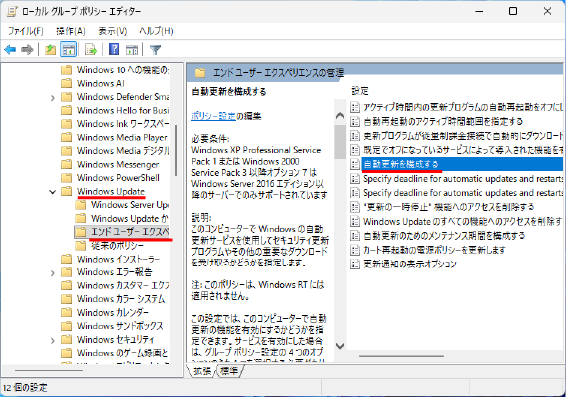Open the 表示(V) menu

point(113,31)
